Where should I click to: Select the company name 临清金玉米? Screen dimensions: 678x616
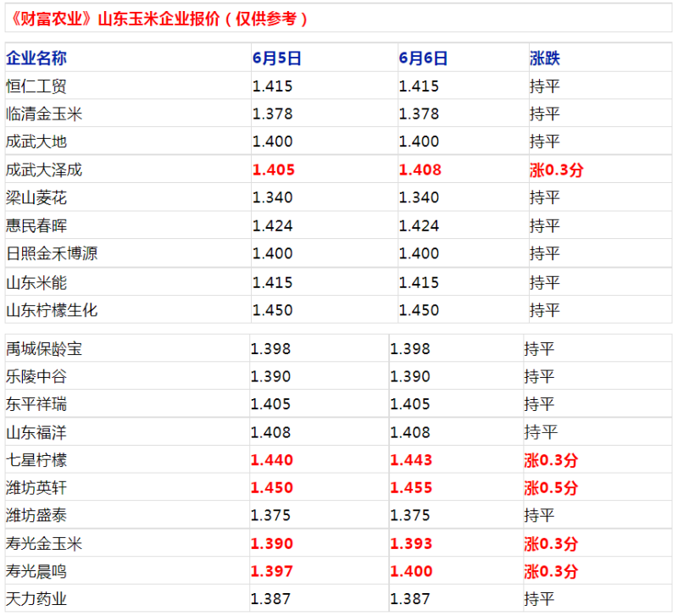[44, 114]
